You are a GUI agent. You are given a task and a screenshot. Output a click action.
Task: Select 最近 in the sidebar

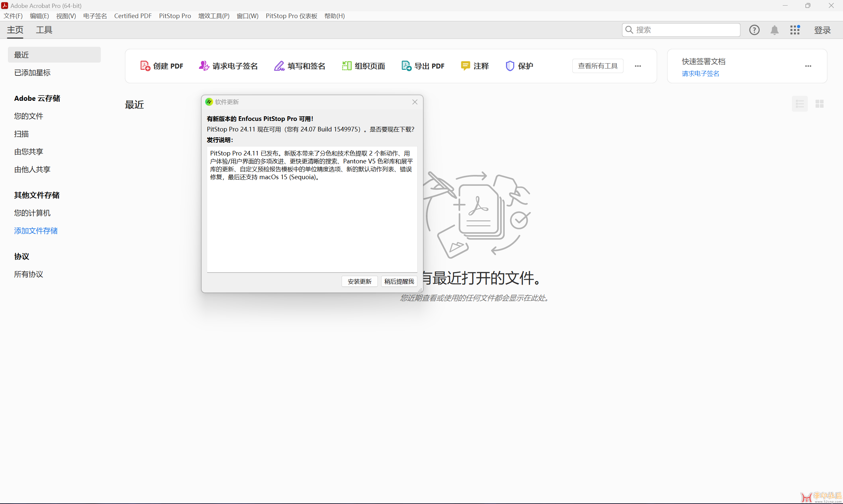click(54, 55)
